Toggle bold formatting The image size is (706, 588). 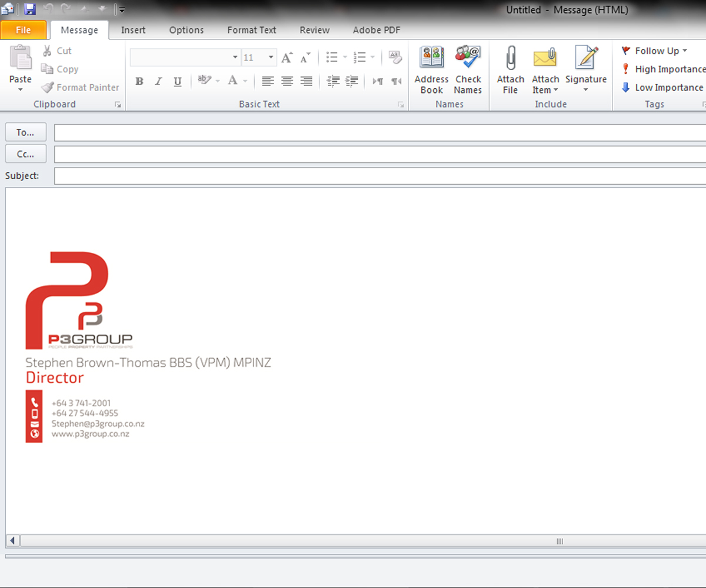(139, 81)
